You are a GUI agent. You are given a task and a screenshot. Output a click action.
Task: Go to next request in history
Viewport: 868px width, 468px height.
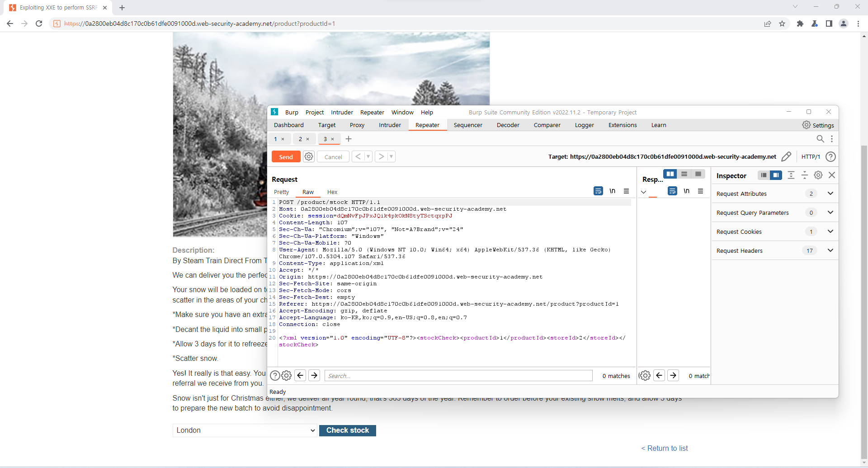coord(382,156)
